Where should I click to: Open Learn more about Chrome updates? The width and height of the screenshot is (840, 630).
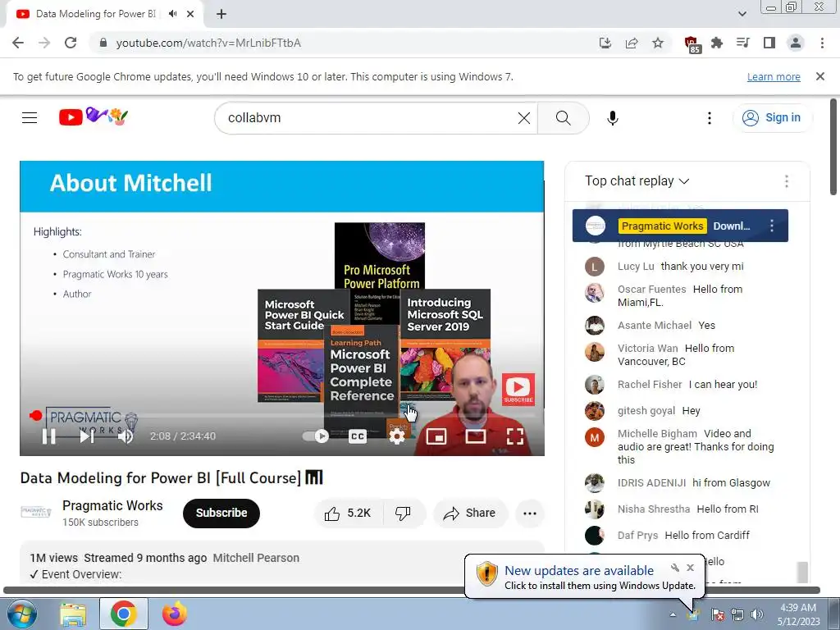coord(774,77)
